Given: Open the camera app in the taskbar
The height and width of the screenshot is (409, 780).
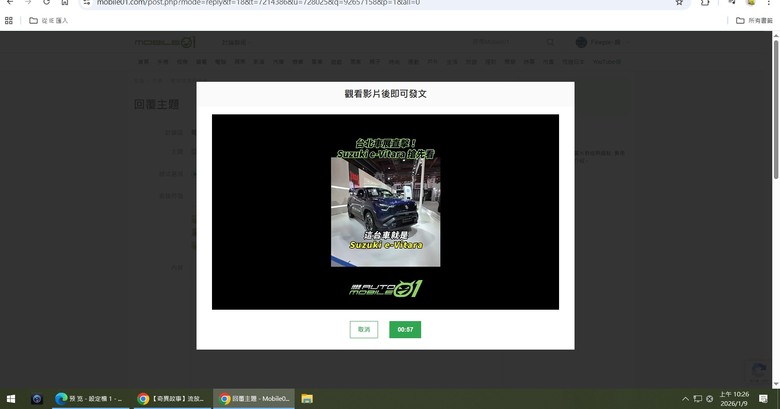Looking at the screenshot, I should [x=37, y=399].
